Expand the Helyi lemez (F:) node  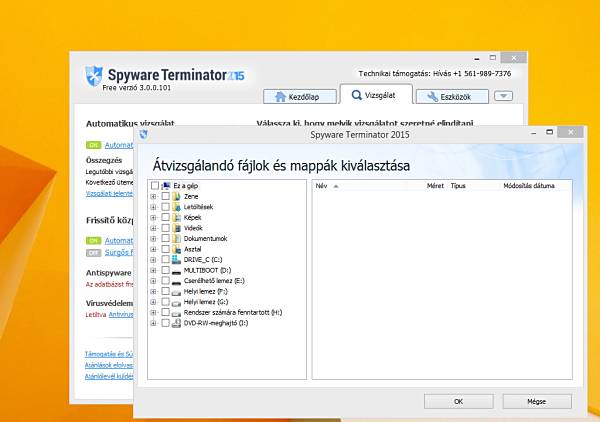coord(153,292)
